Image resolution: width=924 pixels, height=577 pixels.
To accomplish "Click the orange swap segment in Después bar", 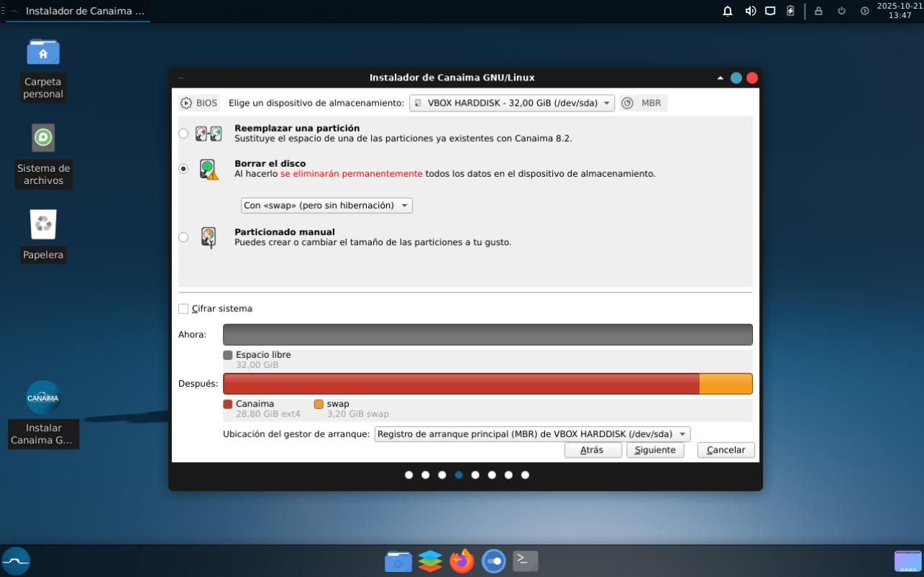I will pyautogui.click(x=726, y=384).
